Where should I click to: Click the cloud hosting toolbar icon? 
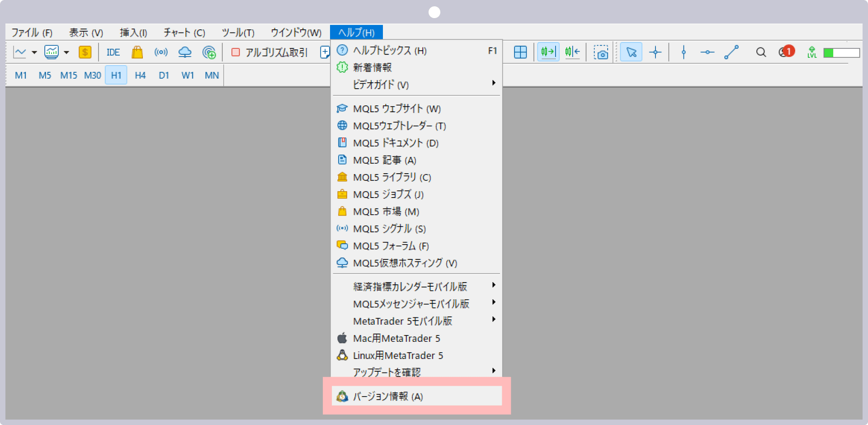click(x=185, y=52)
